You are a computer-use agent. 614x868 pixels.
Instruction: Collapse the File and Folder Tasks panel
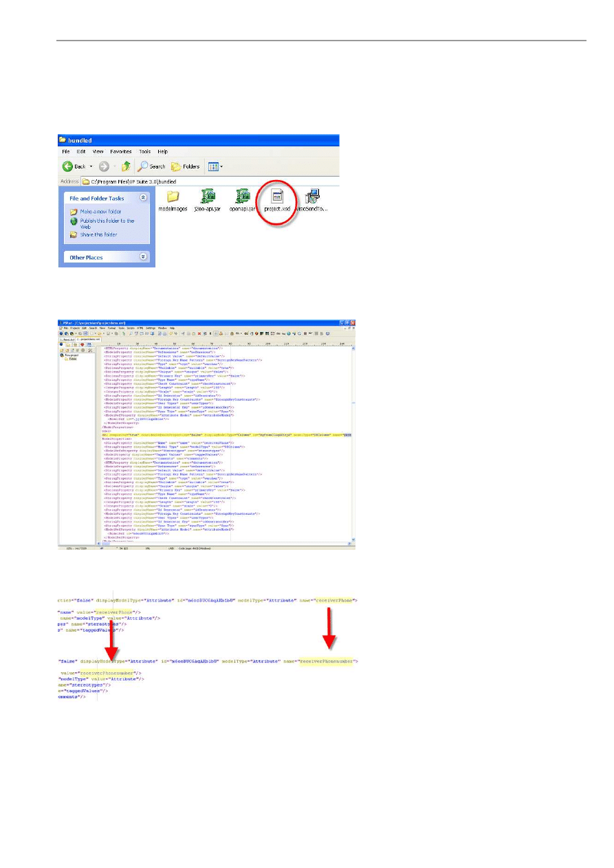(x=143, y=198)
